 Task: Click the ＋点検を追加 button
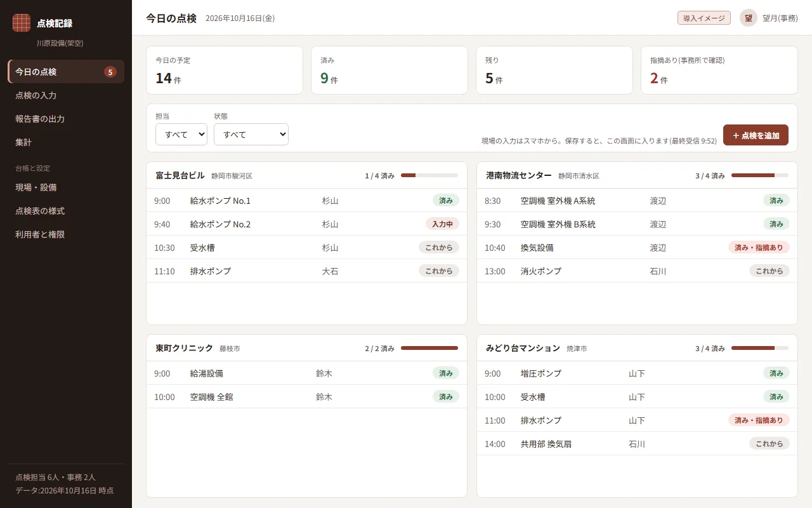coord(756,135)
